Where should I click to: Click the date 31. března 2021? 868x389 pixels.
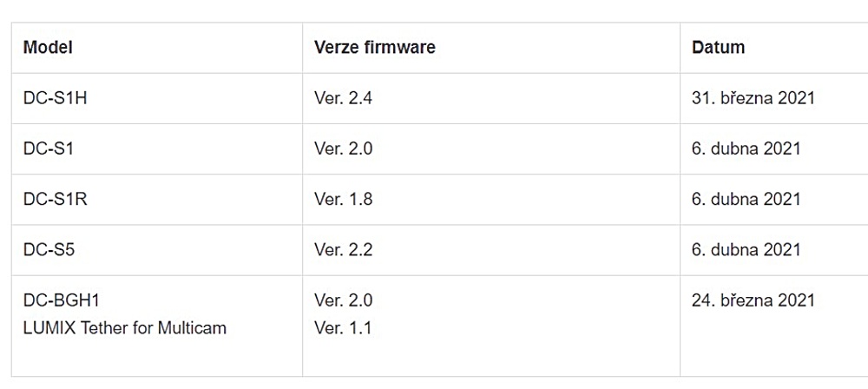click(x=753, y=98)
